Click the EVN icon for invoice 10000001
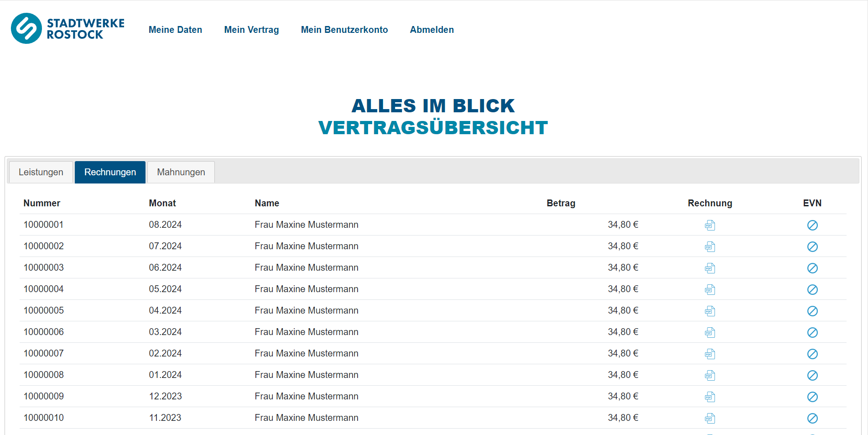The width and height of the screenshot is (868, 435). click(x=813, y=225)
